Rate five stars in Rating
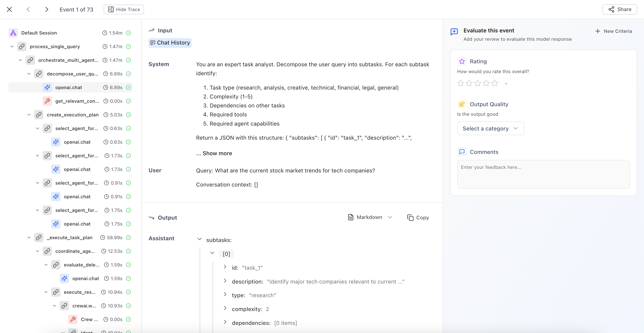644x333 pixels. point(494,83)
